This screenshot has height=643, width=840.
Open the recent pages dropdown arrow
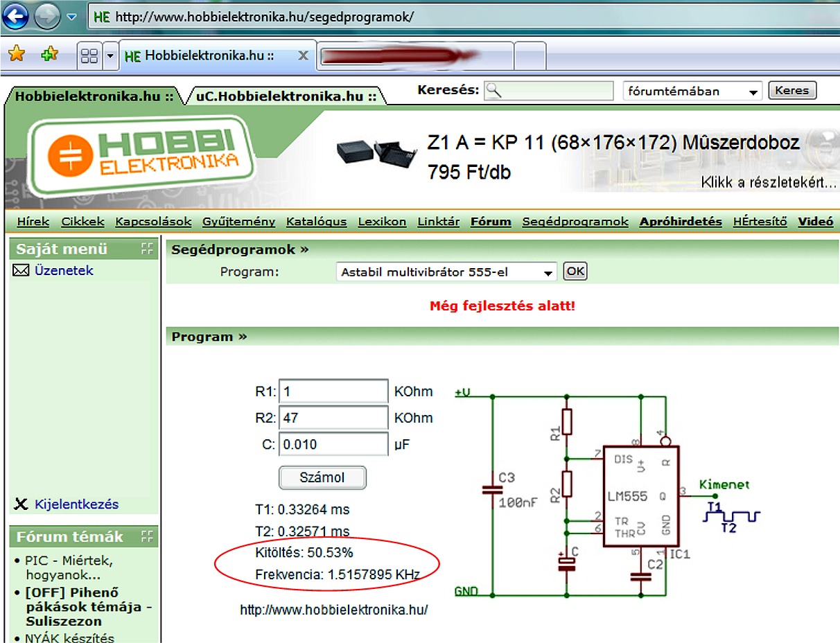(71, 17)
